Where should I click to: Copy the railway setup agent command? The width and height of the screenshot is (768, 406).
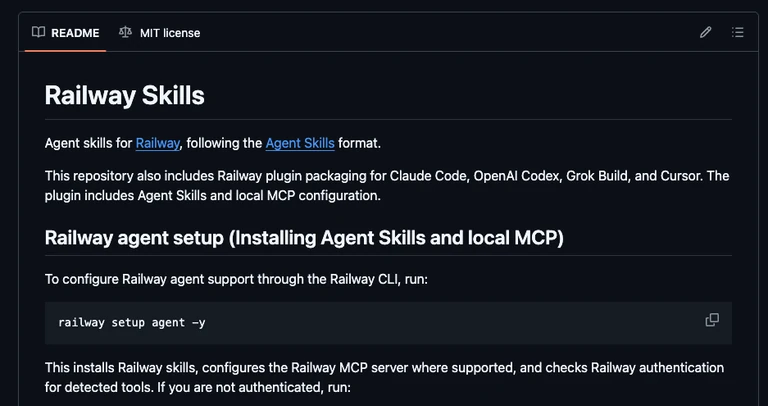(x=712, y=320)
